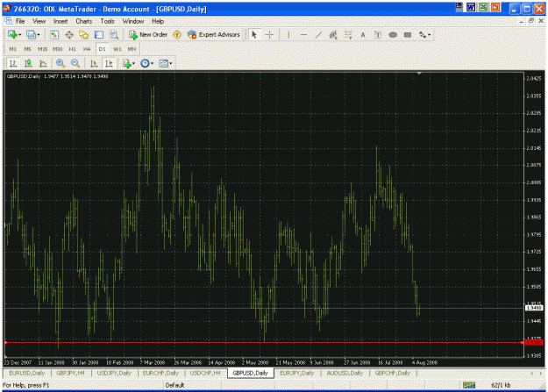Select the ellipse drawing tool
The image size is (548, 392).
pyautogui.click(x=393, y=34)
